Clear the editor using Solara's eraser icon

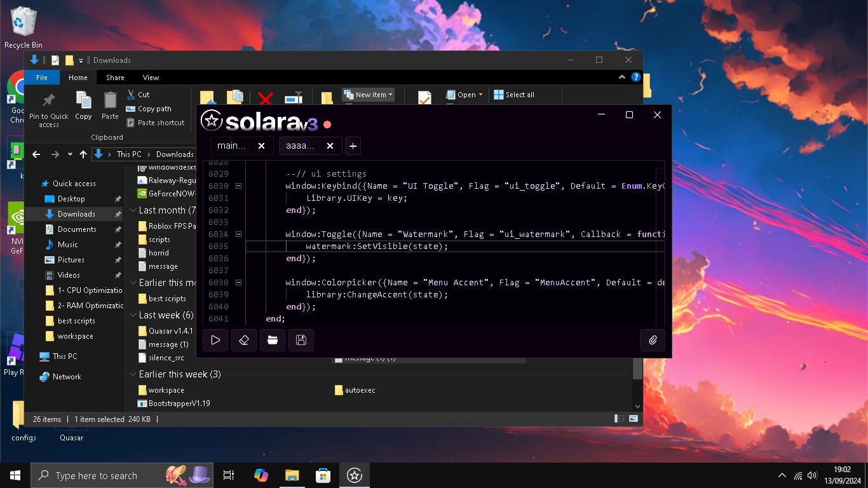pos(244,340)
